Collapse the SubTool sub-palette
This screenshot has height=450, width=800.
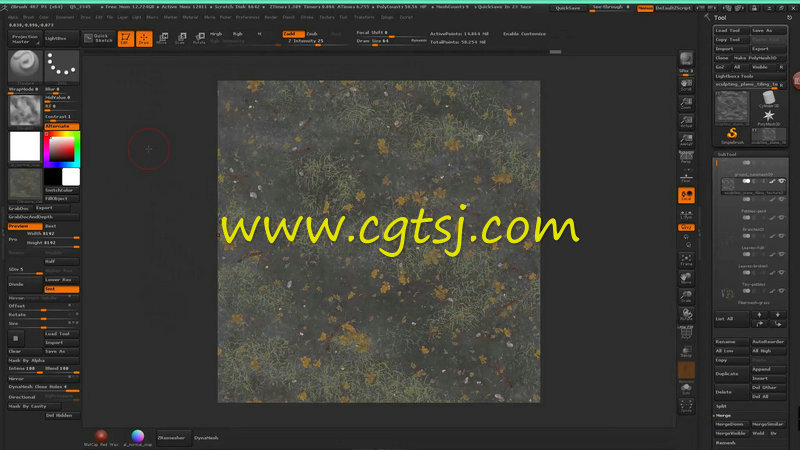(x=727, y=154)
